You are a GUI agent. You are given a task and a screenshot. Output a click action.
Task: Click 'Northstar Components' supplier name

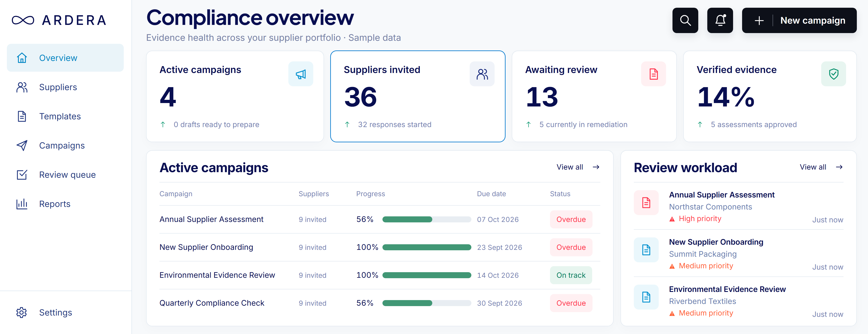pos(710,207)
